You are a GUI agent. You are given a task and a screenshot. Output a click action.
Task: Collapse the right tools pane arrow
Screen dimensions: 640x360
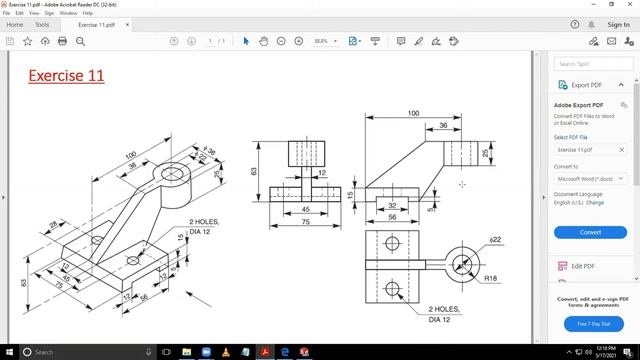click(x=544, y=197)
